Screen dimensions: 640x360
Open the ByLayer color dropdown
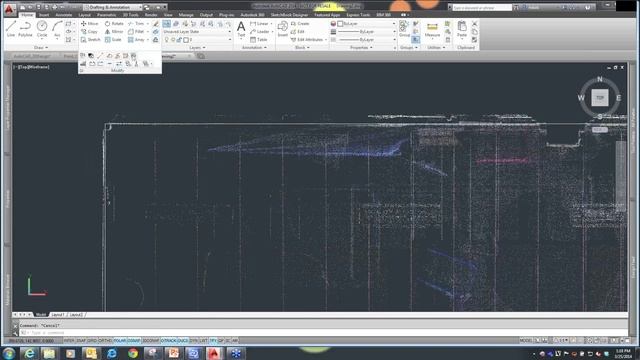[x=366, y=24]
